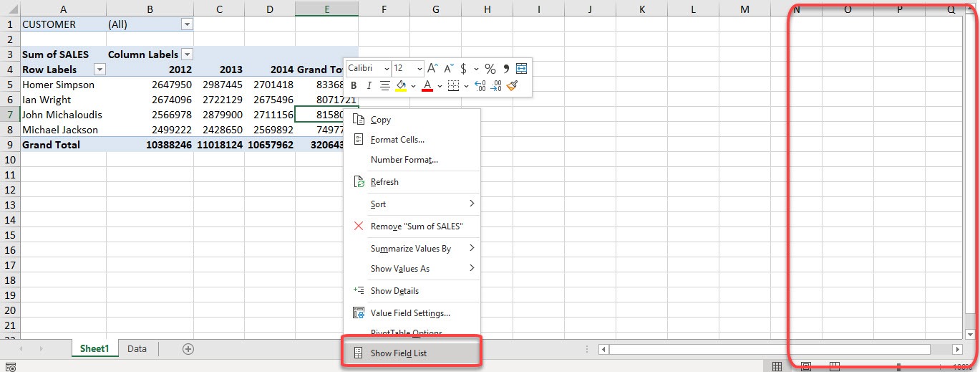This screenshot has height=372, width=980.
Task: Open the Show Values As submenu
Action: click(413, 269)
